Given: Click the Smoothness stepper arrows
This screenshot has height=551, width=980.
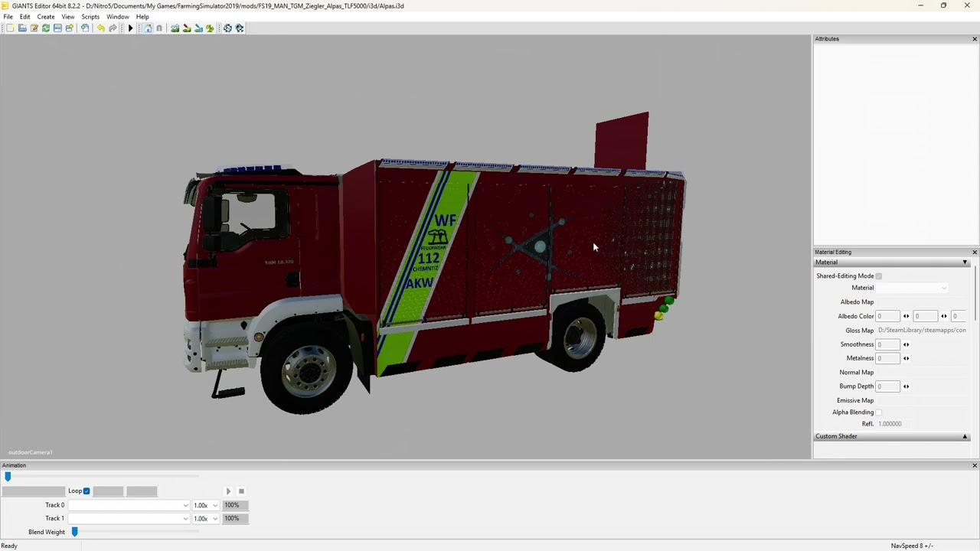Looking at the screenshot, I should tap(906, 344).
